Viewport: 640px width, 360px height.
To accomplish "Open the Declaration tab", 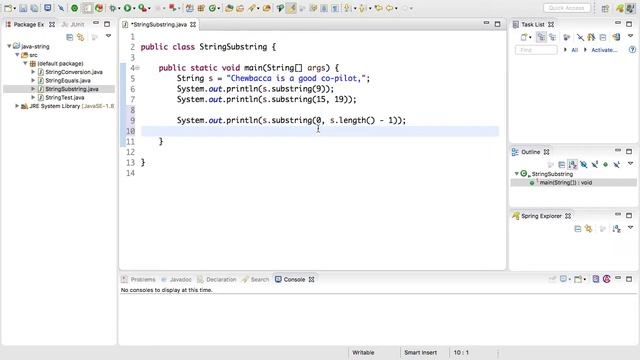I will coord(217,280).
